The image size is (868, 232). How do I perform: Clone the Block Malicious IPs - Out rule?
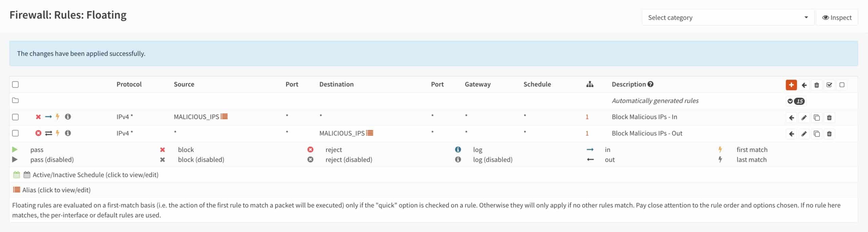click(816, 134)
